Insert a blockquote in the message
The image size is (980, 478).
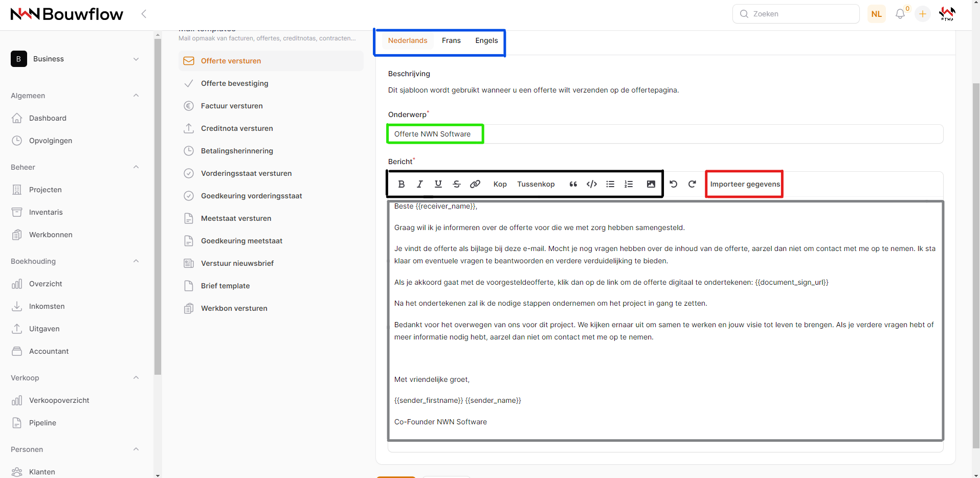pyautogui.click(x=573, y=184)
